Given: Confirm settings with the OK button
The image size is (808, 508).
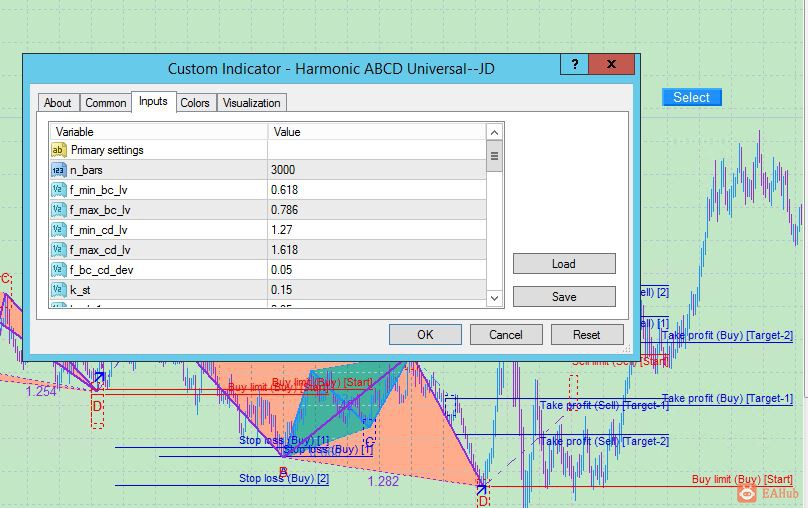Looking at the screenshot, I should [x=425, y=335].
